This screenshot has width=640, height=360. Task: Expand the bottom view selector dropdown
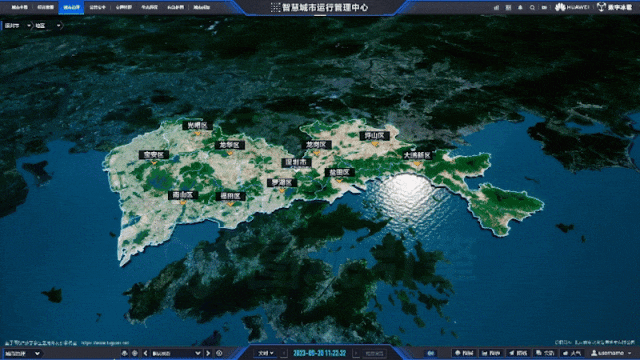tap(176, 353)
